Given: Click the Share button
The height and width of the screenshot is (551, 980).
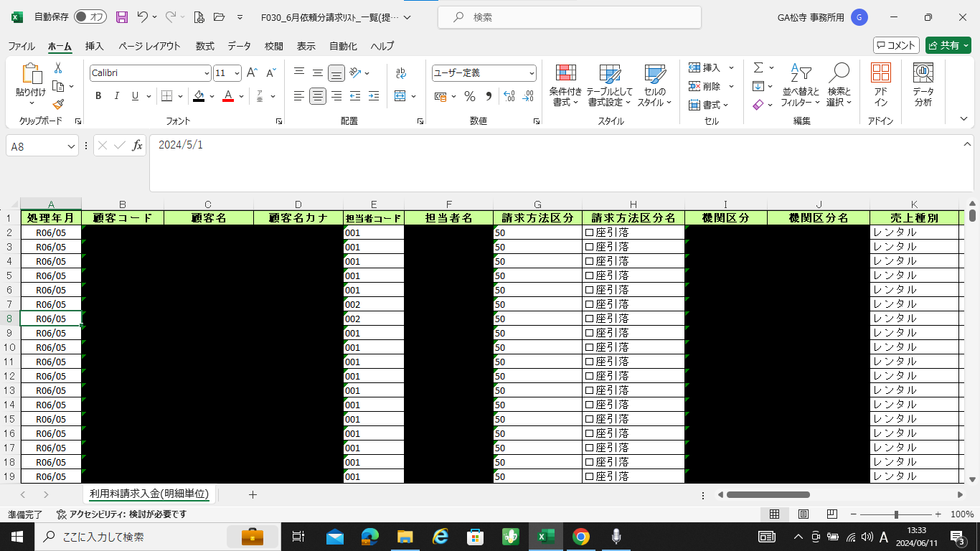Looking at the screenshot, I should point(947,45).
